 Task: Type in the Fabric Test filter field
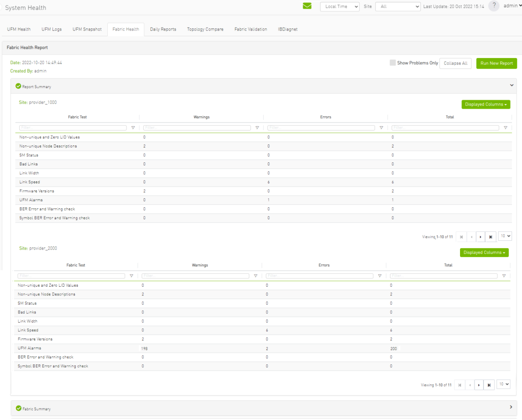(x=72, y=128)
